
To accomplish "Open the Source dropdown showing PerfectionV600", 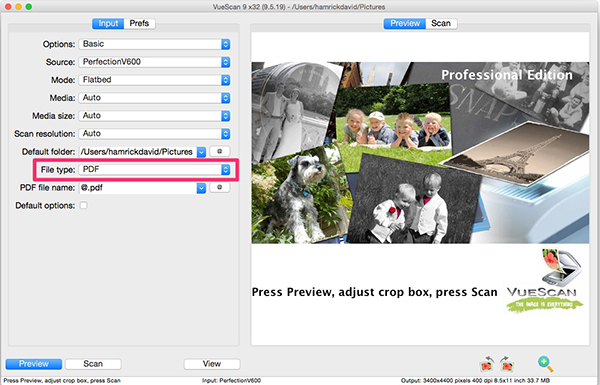I will (x=154, y=62).
